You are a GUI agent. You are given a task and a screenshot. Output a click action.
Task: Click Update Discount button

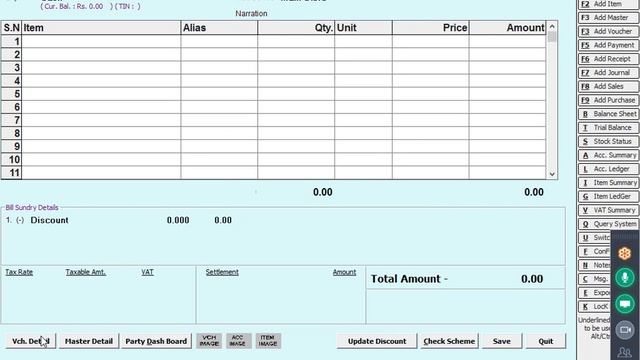(x=377, y=341)
